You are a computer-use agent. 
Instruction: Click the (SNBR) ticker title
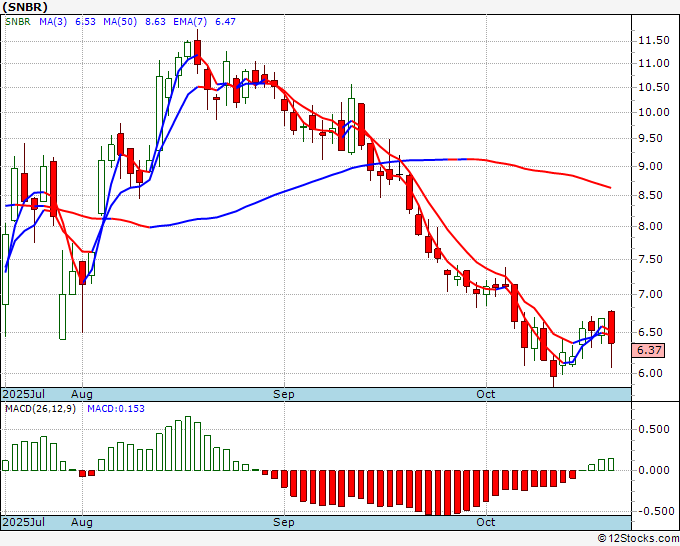26,9
